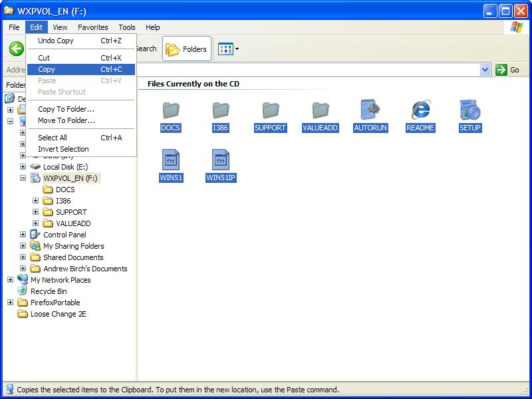Click the WXPVOL_EN (F:) CD drive icon in tree
This screenshot has width=532, height=399.
pos(35,178)
